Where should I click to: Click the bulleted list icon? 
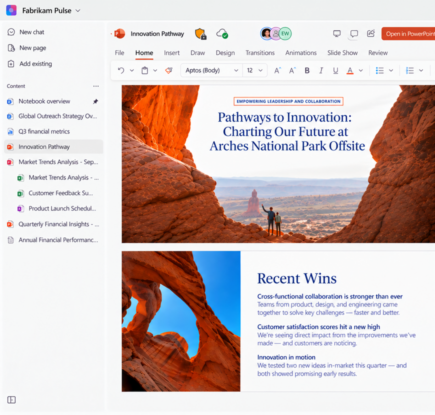point(379,70)
